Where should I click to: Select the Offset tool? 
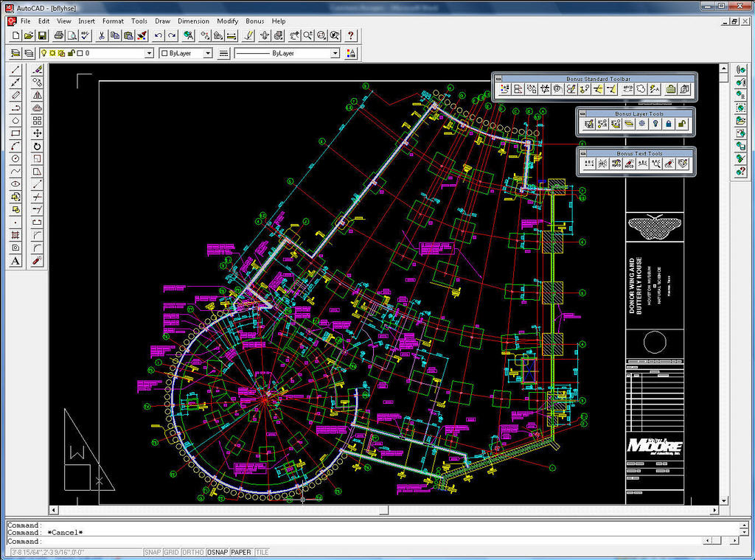[37, 108]
